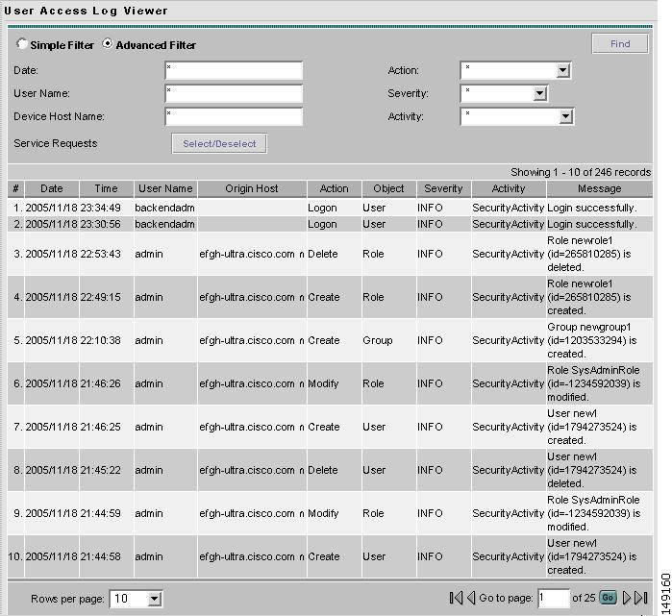672x616 pixels.
Task: Go to the previous page arrow
Action: [471, 598]
